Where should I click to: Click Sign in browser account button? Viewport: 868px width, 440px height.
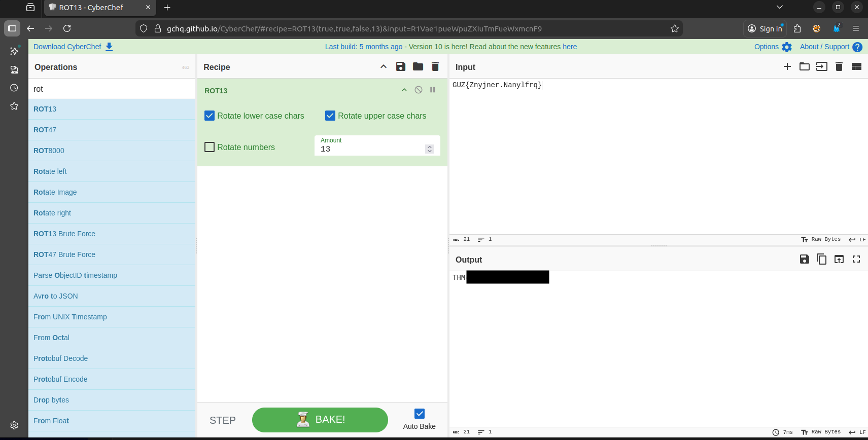click(765, 28)
